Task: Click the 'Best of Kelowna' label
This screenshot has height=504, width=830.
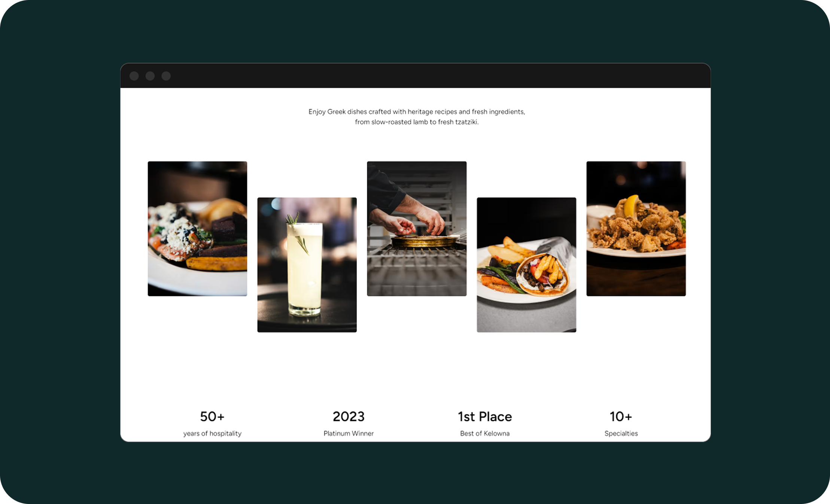Action: [x=485, y=433]
